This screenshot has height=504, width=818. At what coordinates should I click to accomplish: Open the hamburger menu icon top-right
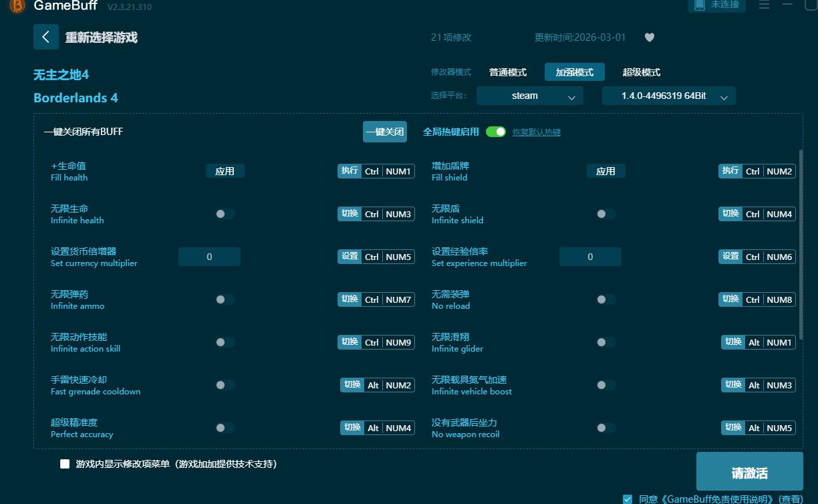763,5
